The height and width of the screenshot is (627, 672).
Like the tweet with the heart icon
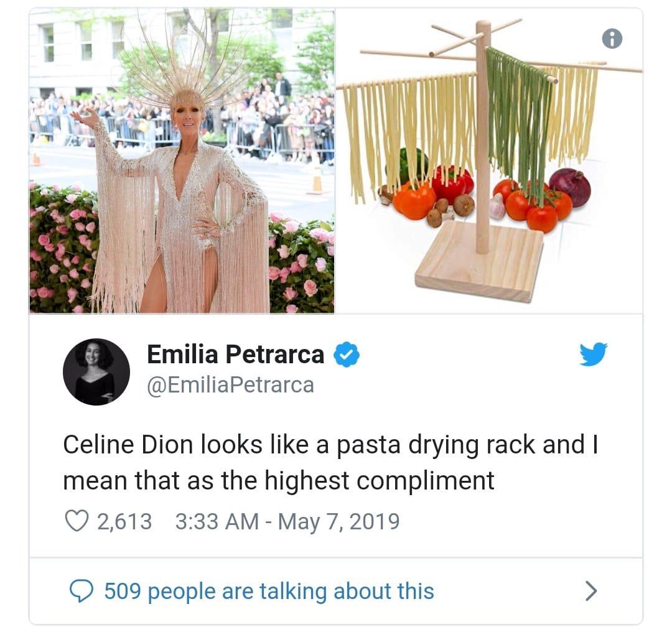point(77,521)
